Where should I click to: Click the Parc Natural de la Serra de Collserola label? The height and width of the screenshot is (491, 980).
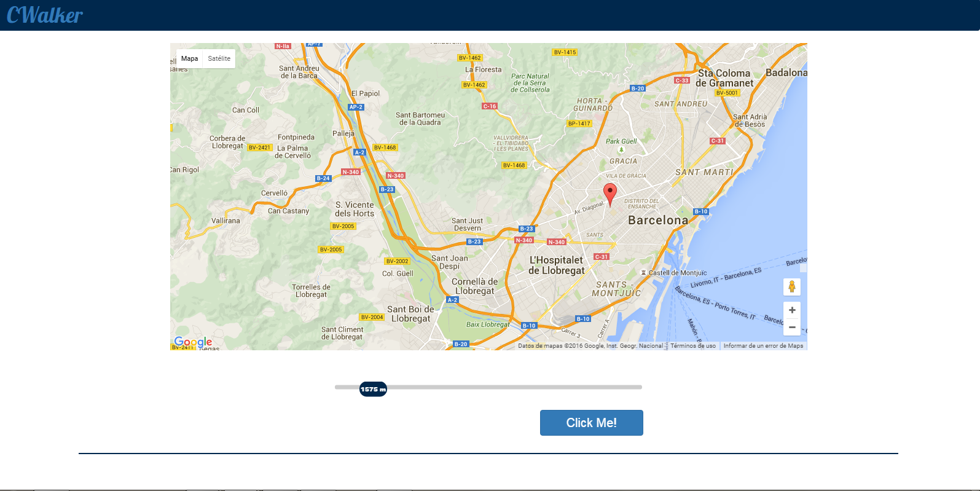pos(530,83)
